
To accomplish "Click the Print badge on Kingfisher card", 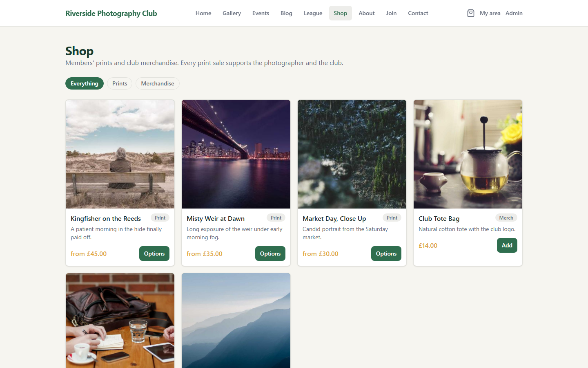I will coord(160,218).
